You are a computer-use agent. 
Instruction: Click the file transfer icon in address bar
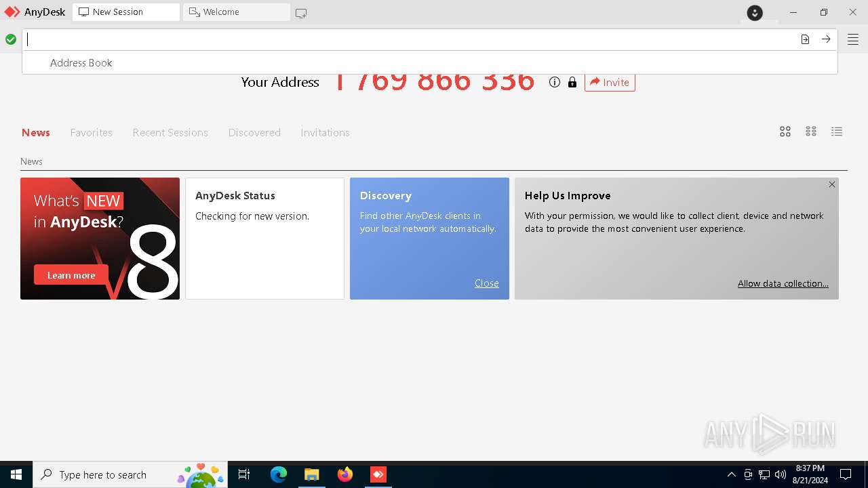click(x=805, y=39)
